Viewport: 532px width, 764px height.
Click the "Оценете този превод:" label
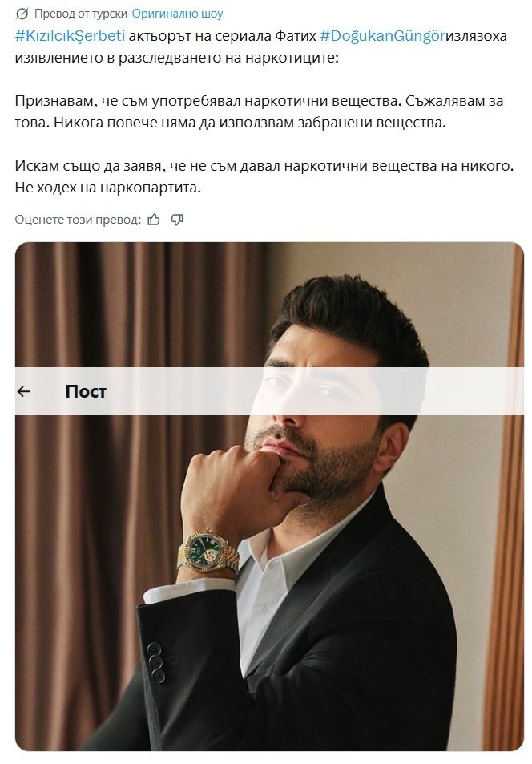coord(78,220)
